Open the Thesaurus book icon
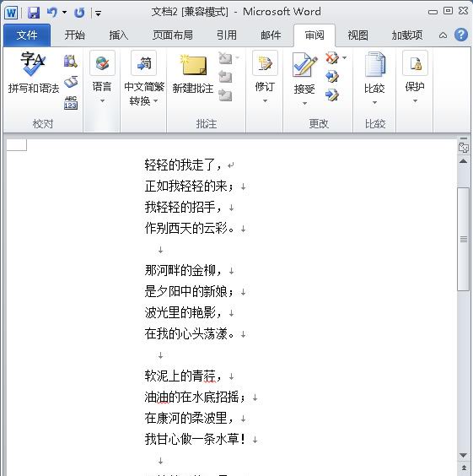This screenshot has width=473, height=476. tap(71, 82)
